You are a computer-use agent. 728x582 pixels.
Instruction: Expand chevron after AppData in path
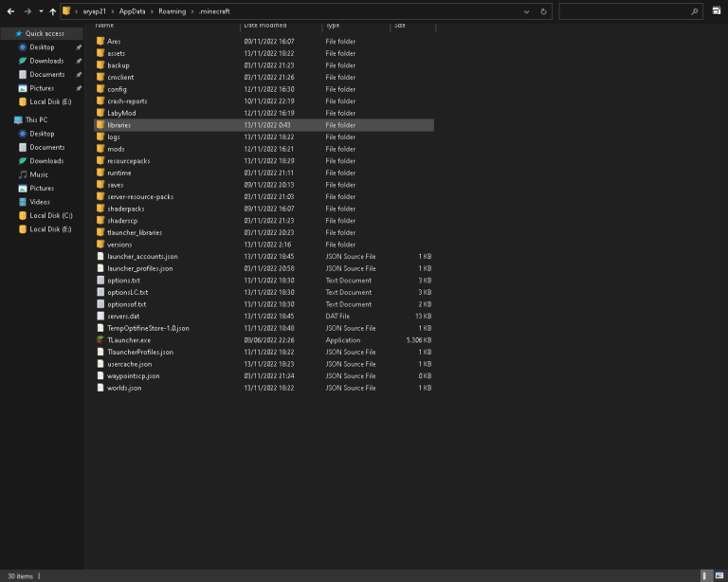click(152, 11)
